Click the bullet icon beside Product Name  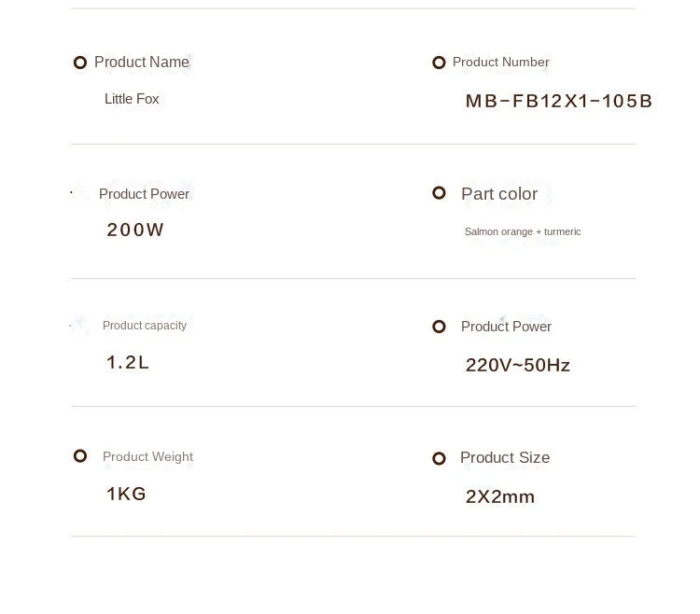click(80, 63)
